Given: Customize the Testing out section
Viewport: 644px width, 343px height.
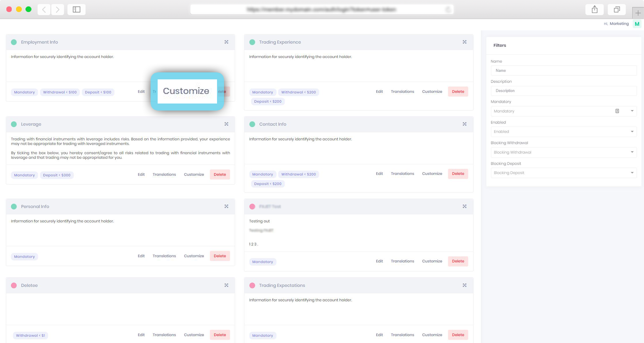Looking at the screenshot, I should (x=432, y=261).
